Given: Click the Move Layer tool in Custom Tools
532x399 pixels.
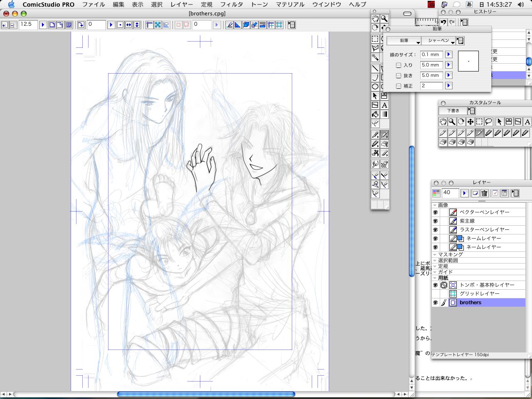Looking at the screenshot, I should click(x=470, y=122).
